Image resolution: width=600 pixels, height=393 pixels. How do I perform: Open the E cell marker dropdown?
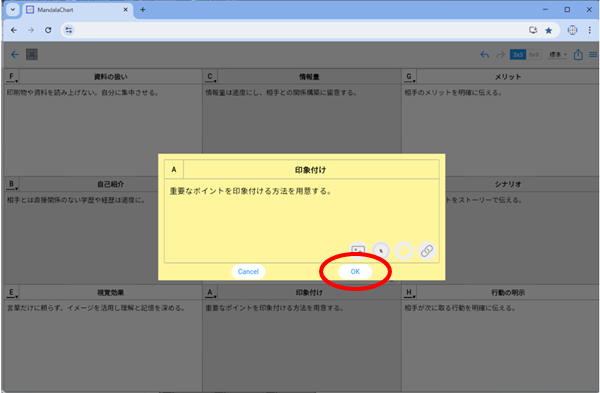12,293
